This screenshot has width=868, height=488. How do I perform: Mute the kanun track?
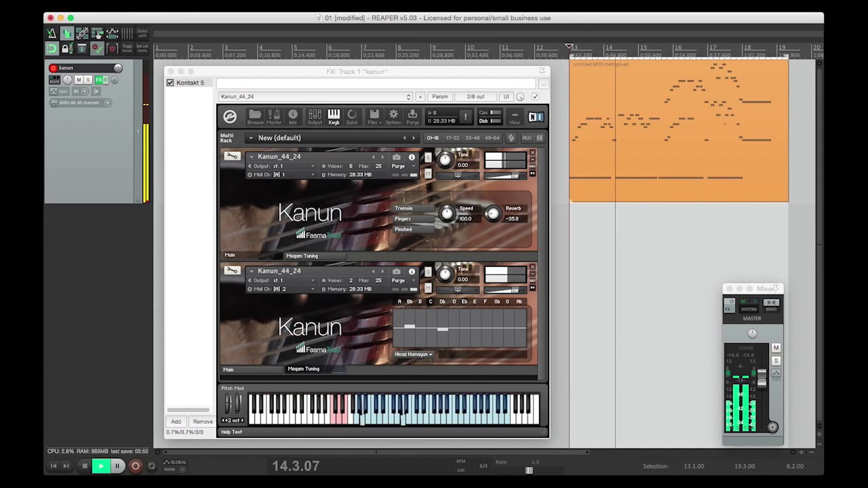tap(79, 80)
